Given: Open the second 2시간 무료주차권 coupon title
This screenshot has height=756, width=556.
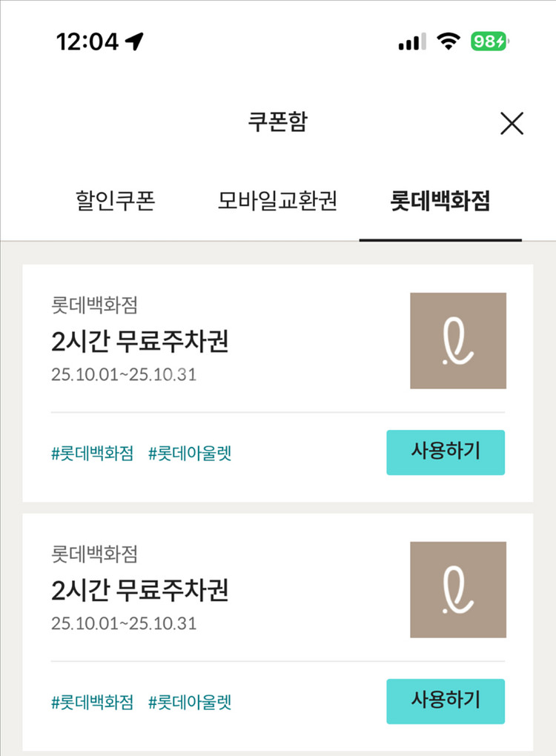Looking at the screenshot, I should click(140, 591).
